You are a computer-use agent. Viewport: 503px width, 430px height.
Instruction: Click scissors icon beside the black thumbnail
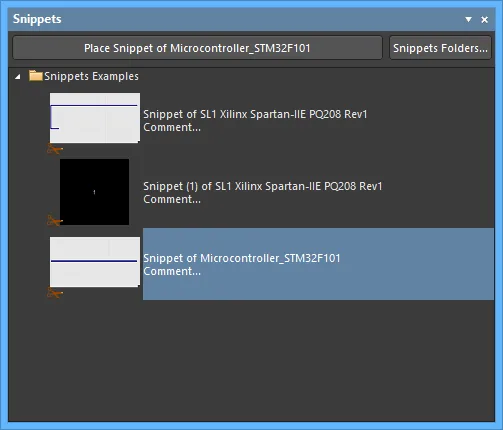tap(55, 221)
